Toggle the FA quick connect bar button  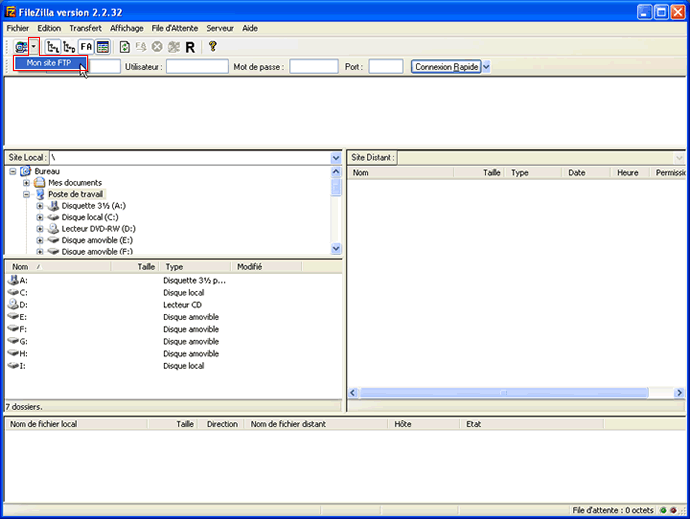click(86, 47)
